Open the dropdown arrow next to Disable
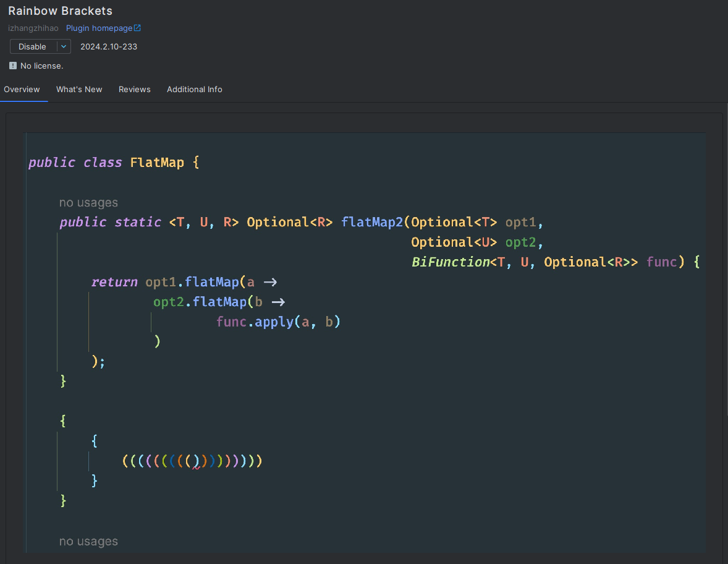Image resolution: width=728 pixels, height=564 pixels. pyautogui.click(x=64, y=46)
